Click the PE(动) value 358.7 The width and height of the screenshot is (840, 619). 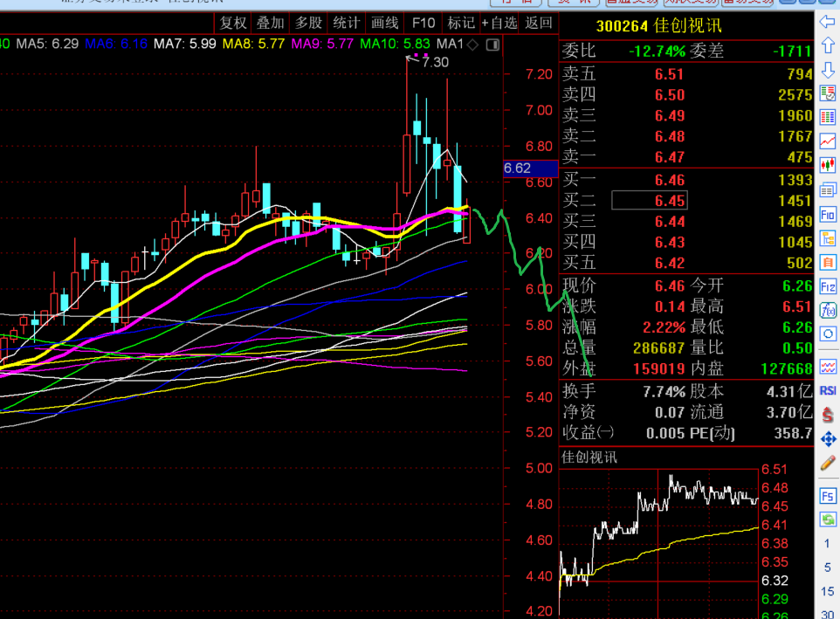point(793,433)
